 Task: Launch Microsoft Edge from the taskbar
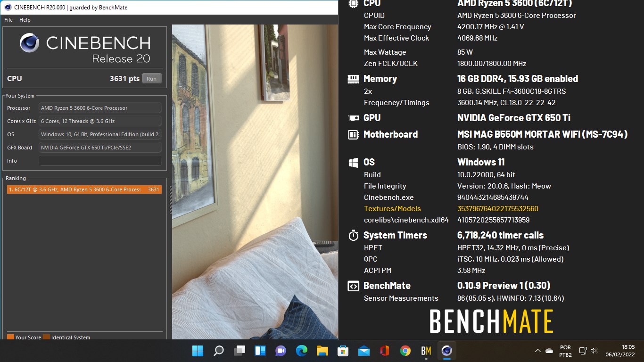click(302, 351)
